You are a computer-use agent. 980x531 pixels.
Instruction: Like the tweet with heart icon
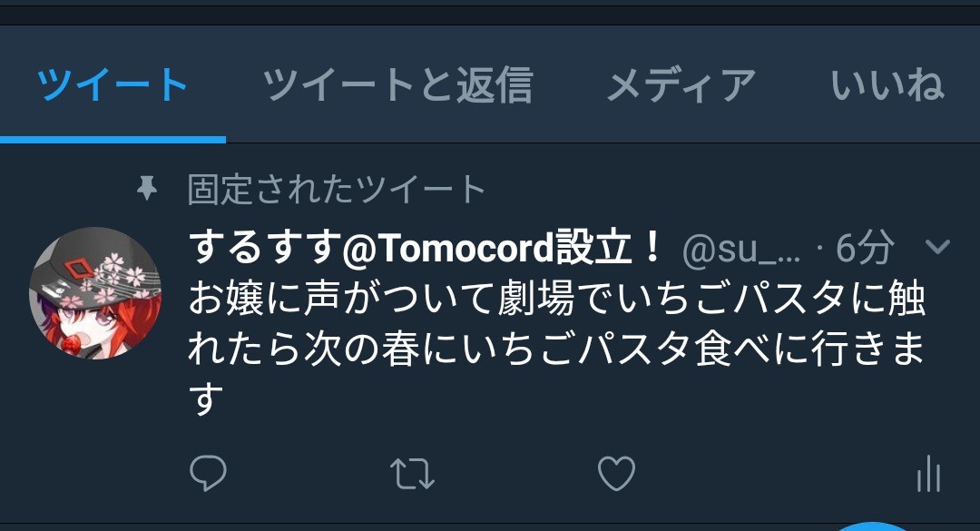click(616, 474)
